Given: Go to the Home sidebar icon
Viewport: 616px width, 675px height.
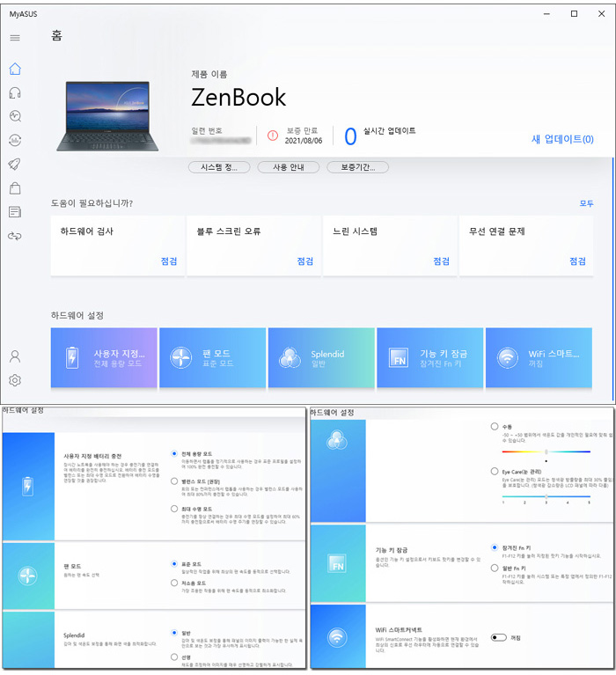Looking at the screenshot, I should (15, 69).
